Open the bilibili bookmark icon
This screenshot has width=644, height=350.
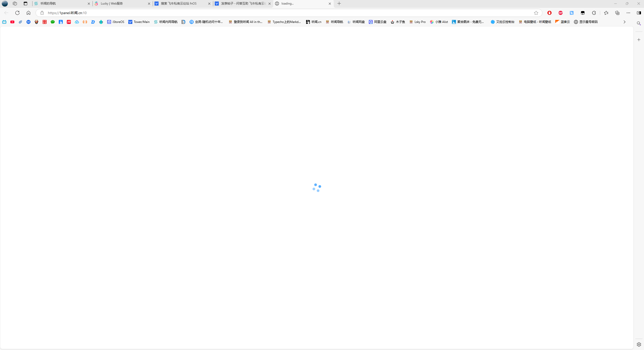(4, 22)
